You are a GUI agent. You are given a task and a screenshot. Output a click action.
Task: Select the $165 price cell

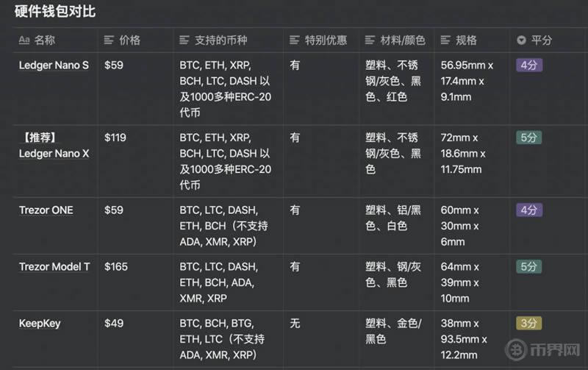116,267
